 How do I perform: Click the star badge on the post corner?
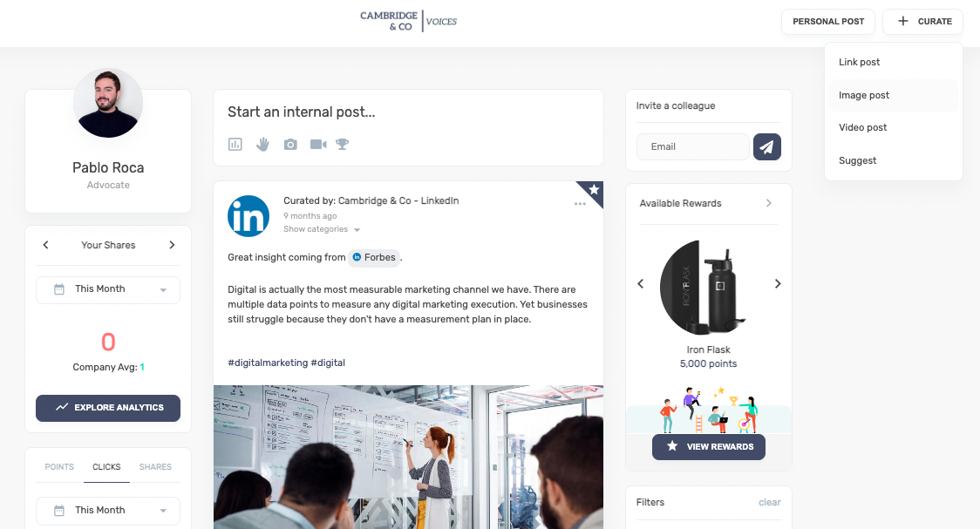click(593, 190)
